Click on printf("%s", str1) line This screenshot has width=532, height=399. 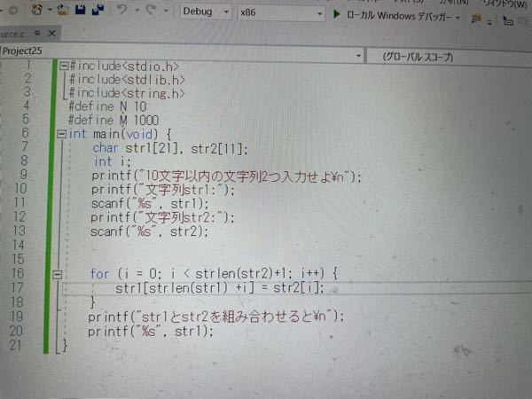151,331
